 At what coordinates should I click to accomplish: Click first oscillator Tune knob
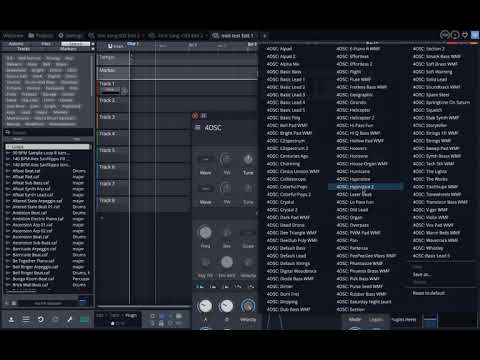coord(248,159)
